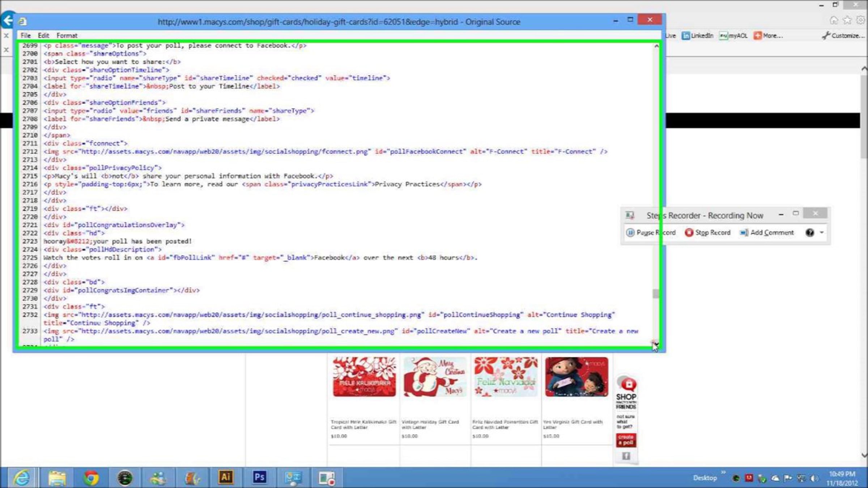The width and height of the screenshot is (868, 488).
Task: Open the Edit menu
Action: pos(43,35)
